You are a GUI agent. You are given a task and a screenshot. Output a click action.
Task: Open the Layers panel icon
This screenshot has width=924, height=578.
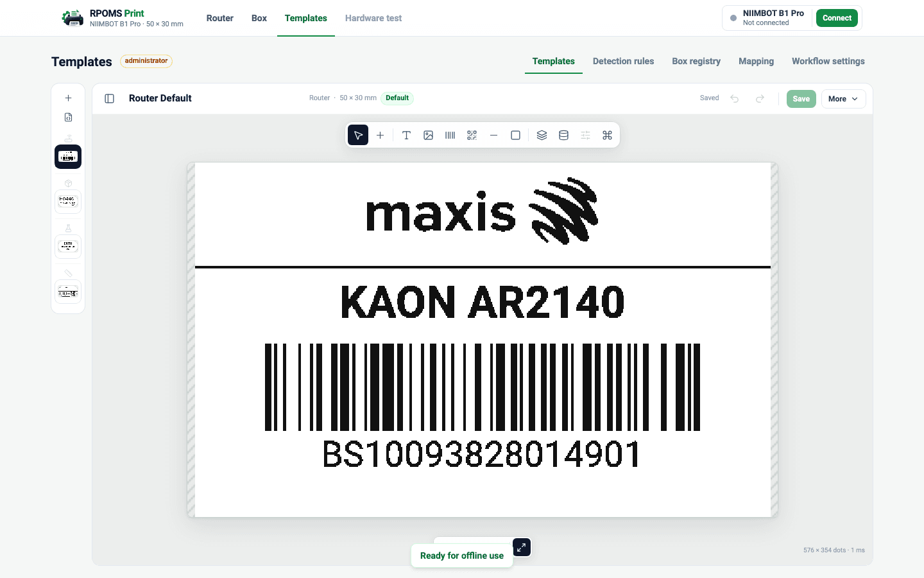point(542,135)
